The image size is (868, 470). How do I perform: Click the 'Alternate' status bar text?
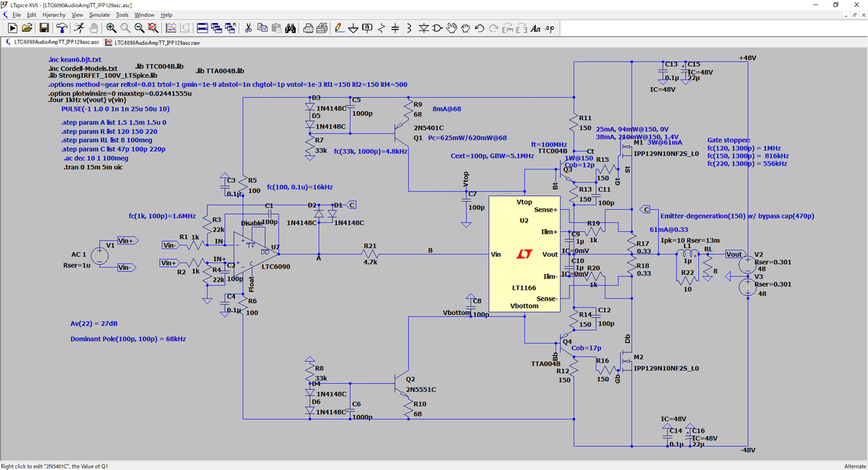(x=855, y=466)
